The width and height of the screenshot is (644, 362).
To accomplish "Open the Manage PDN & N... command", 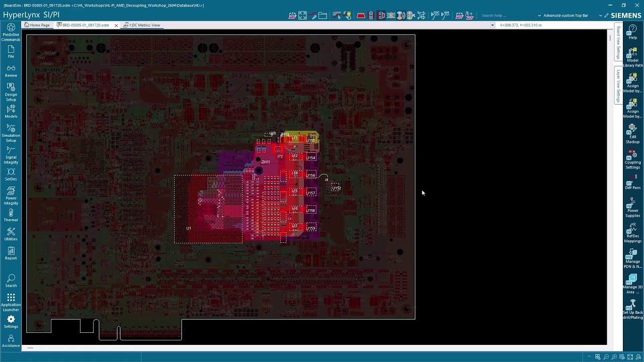I will (632, 259).
